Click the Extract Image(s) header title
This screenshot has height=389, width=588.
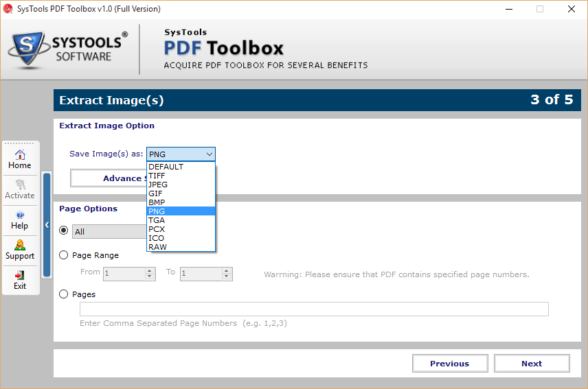pyautogui.click(x=111, y=100)
